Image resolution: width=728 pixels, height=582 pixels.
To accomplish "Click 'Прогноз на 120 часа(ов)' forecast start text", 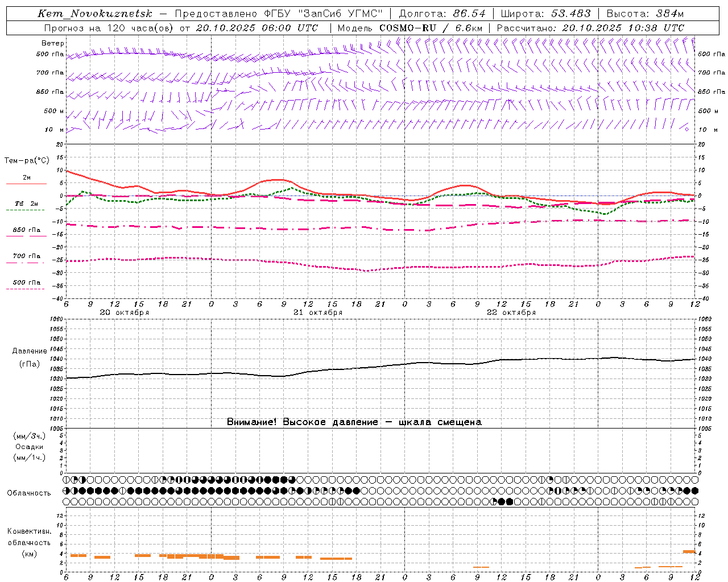I will (181, 28).
